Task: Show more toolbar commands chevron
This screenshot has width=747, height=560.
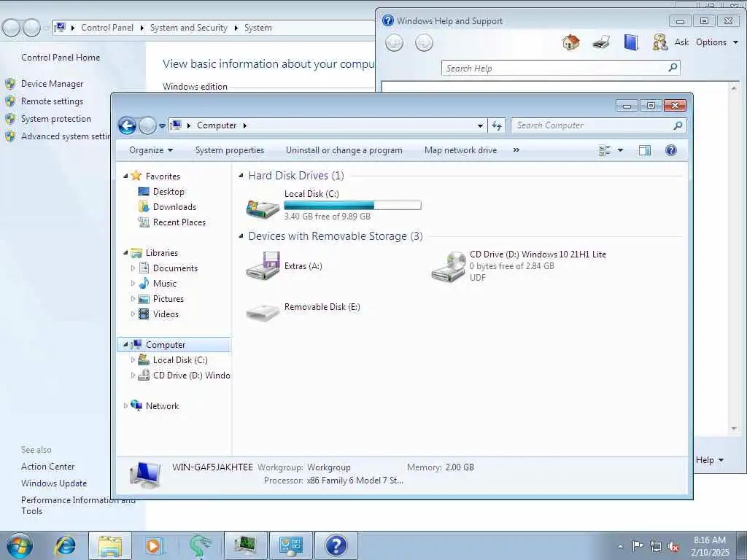Action: tap(516, 150)
